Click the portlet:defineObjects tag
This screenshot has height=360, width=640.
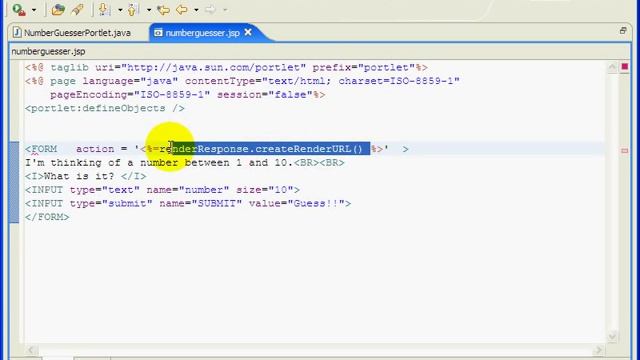coord(105,108)
